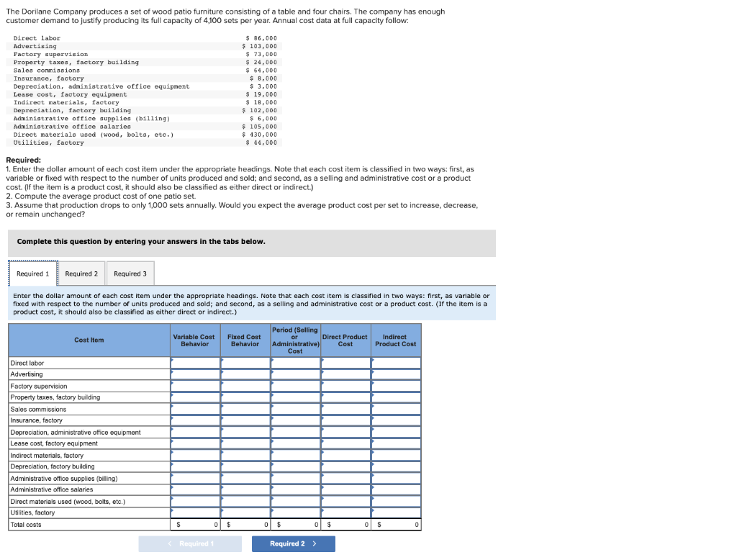Select Depreciation, factory building Indirect Product Cost cell
The width and height of the screenshot is (737, 560).
pos(397,466)
